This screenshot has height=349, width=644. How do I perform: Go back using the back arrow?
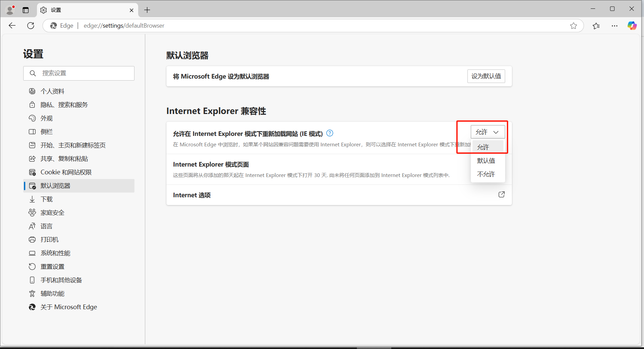pos(12,26)
